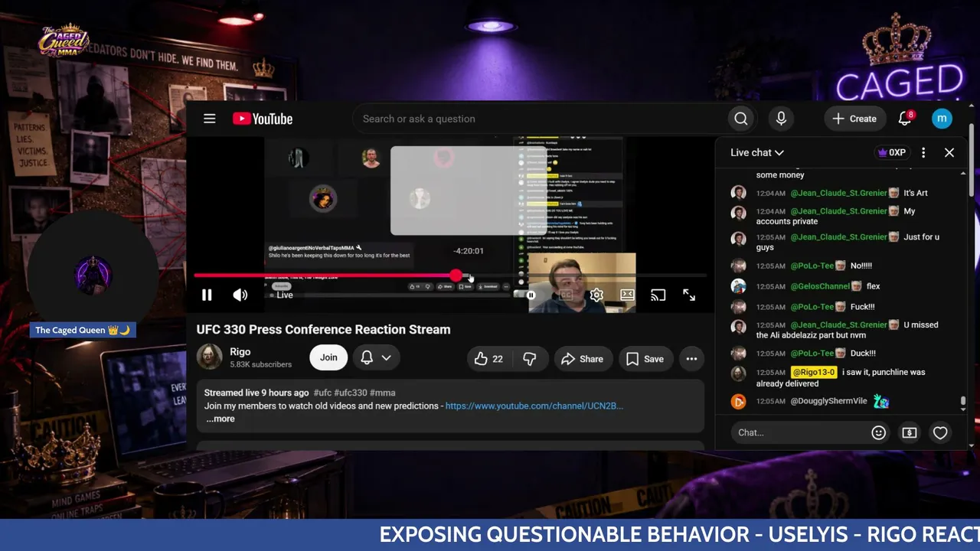
Task: Click The Caged Queen name label
Action: (83, 330)
